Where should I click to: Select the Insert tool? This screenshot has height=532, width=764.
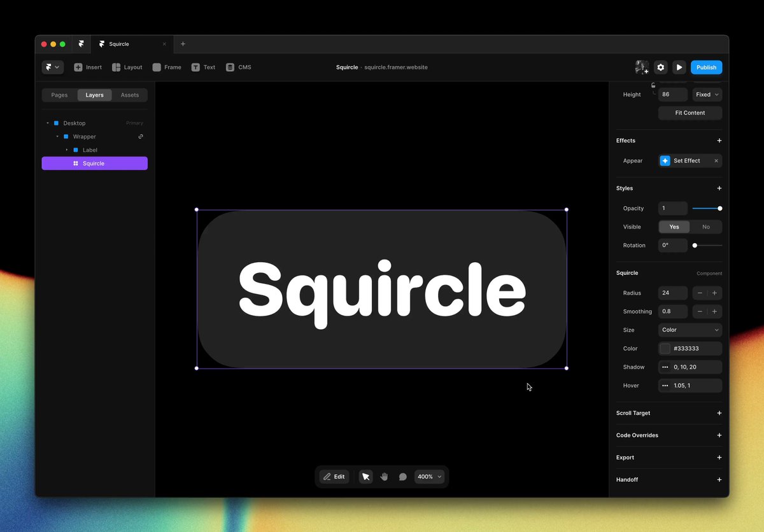click(87, 67)
